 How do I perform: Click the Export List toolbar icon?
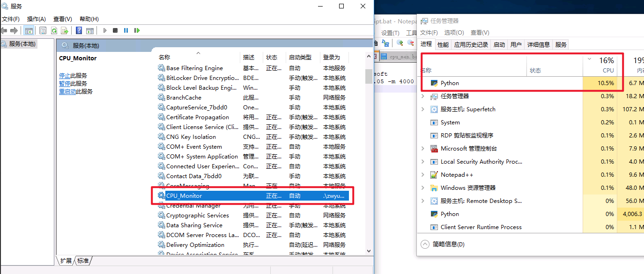point(65,30)
